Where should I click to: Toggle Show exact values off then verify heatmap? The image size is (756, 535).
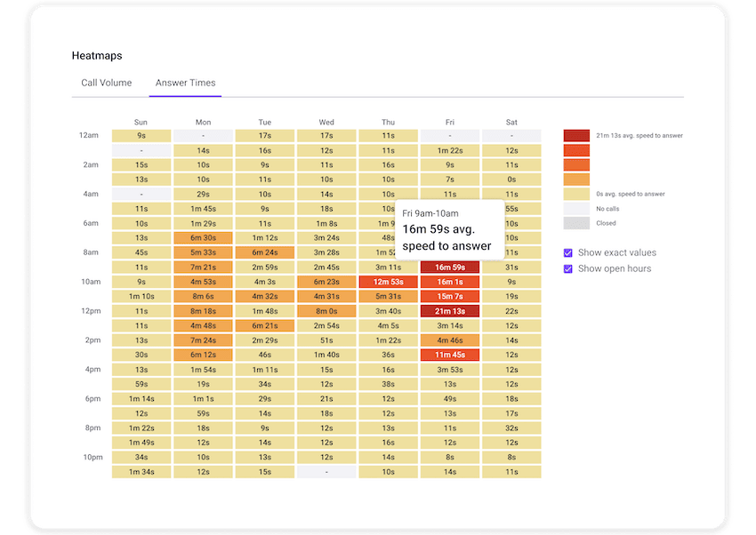[x=567, y=252]
